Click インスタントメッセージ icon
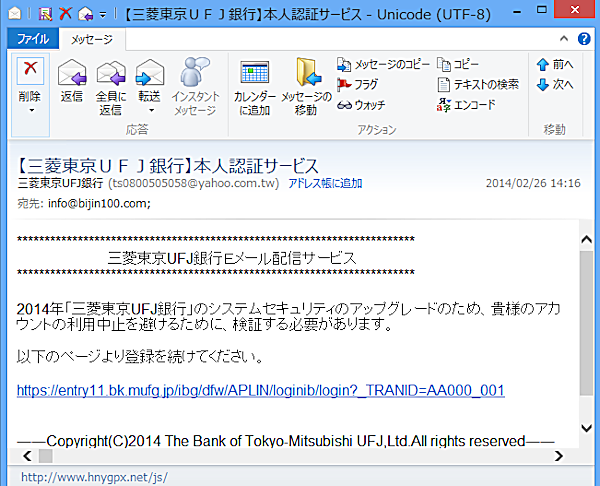 (195, 87)
